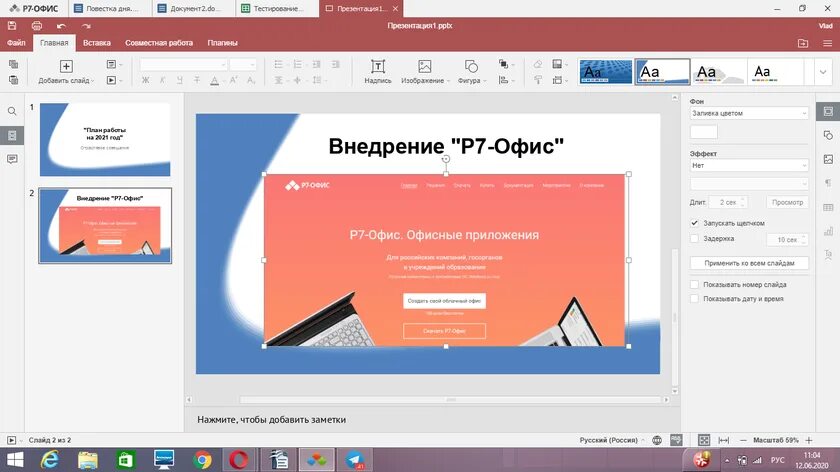The height and width of the screenshot is (472, 840).
Task: Switch to Вставка tab
Action: click(x=96, y=43)
